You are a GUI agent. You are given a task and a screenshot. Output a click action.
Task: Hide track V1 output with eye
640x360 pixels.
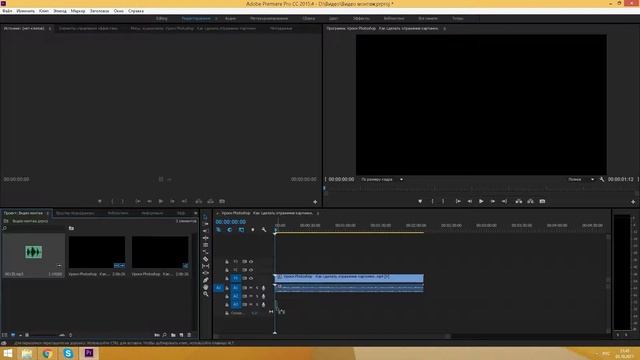pyautogui.click(x=251, y=278)
